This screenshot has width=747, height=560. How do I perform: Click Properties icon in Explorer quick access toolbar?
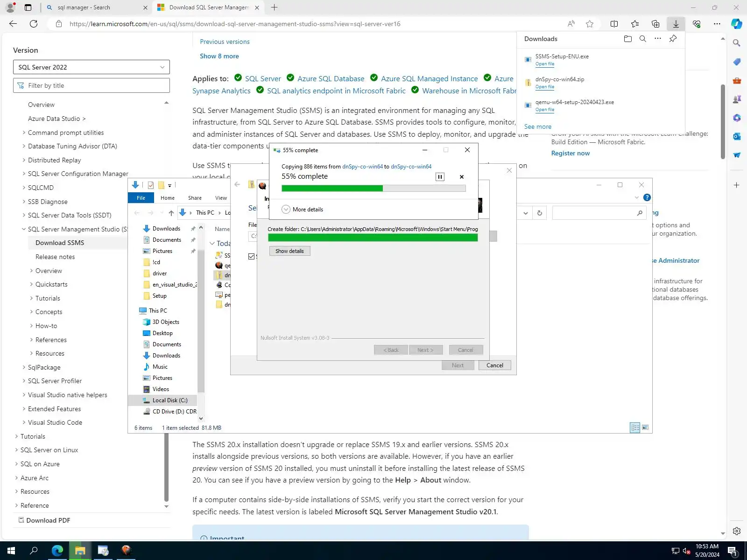[x=151, y=185]
